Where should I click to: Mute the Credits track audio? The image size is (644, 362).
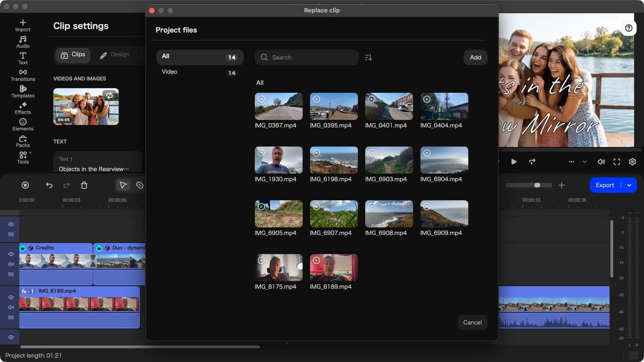pyautogui.click(x=11, y=264)
